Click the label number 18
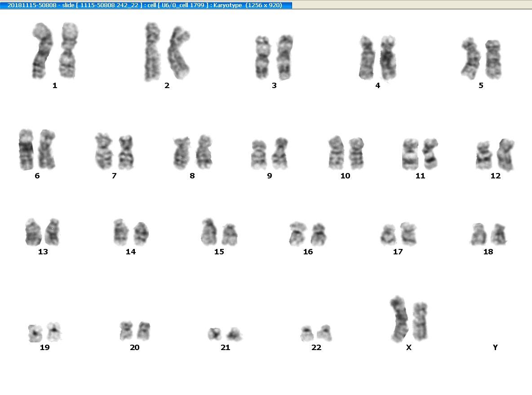Image resolution: width=532 pixels, height=395 pixels. [x=488, y=252]
